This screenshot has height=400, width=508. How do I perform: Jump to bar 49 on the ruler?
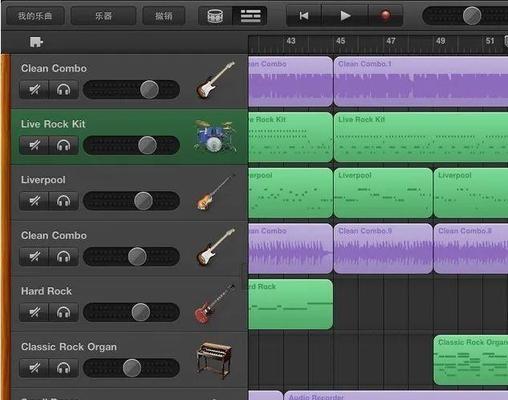pyautogui.click(x=440, y=41)
